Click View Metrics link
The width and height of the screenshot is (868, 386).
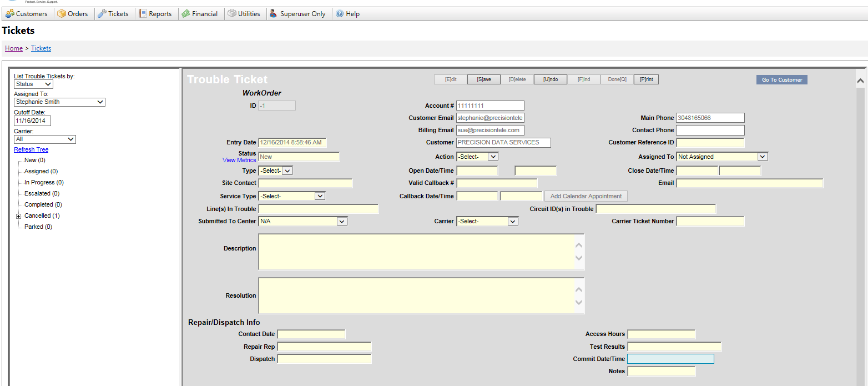click(x=239, y=160)
